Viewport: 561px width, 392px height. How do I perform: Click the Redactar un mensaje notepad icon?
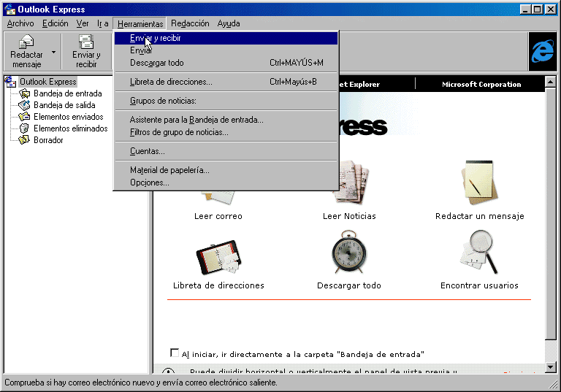tap(479, 182)
